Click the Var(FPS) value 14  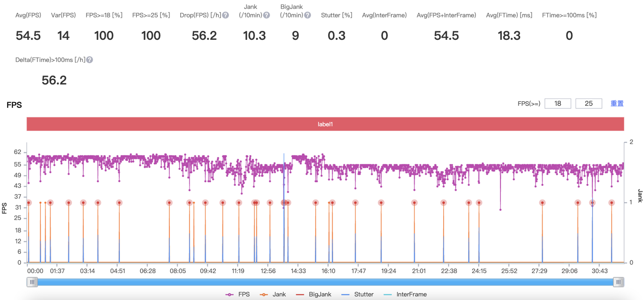point(64,36)
